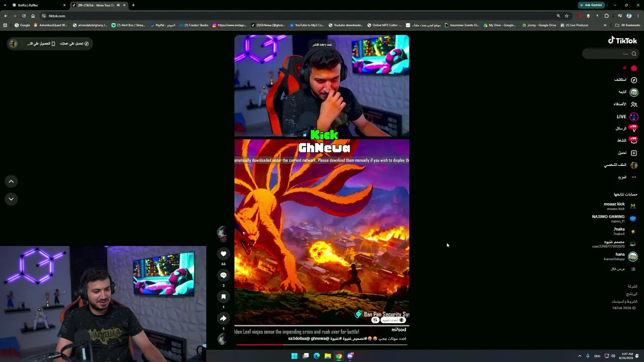644x362 pixels.
Task: Click the Get Coins pill button
Action: pos(74,44)
